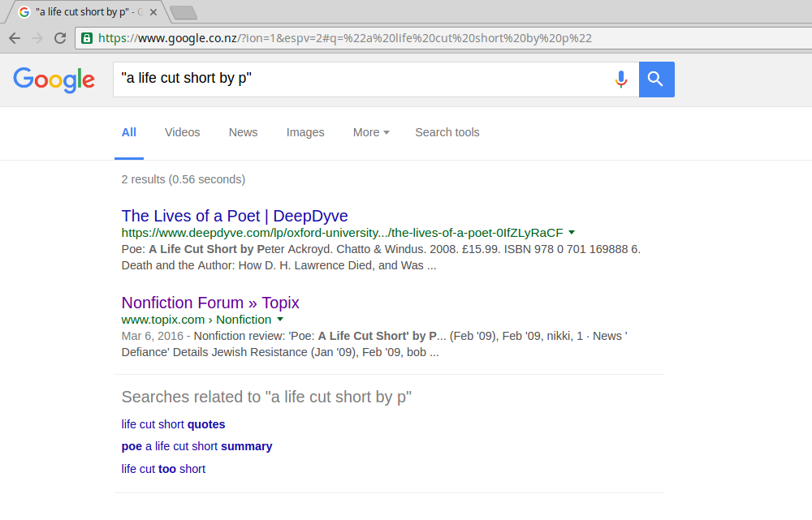This screenshot has height=520, width=812.
Task: Click the browser forward arrow
Action: click(37, 38)
